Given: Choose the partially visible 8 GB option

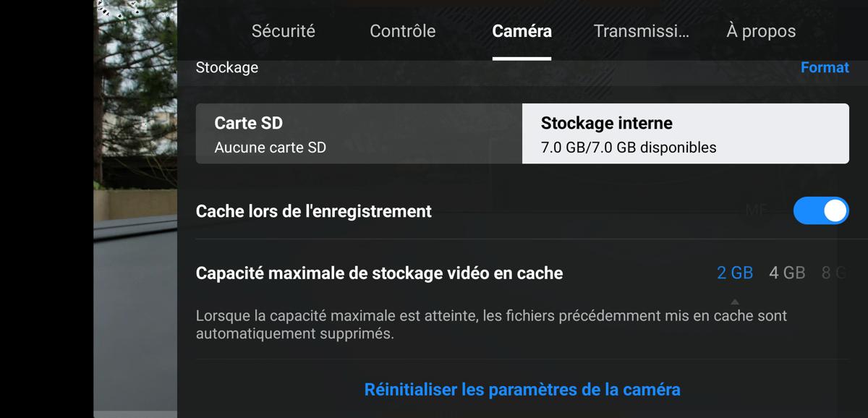Looking at the screenshot, I should (834, 273).
